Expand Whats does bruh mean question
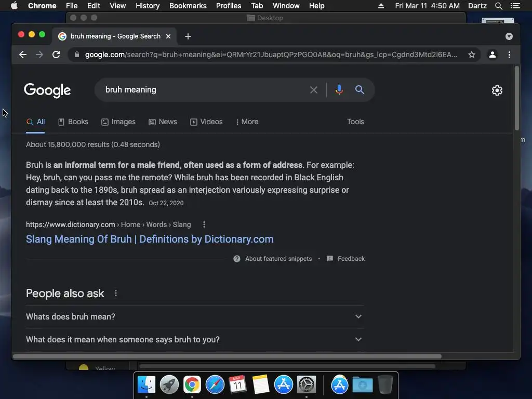Screen dimensions: 532x399 tap(195, 316)
